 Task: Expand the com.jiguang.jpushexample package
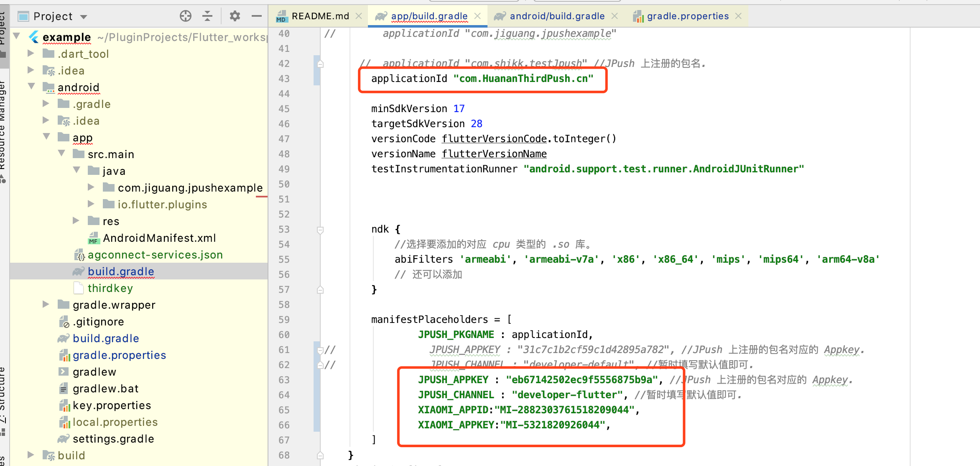91,187
